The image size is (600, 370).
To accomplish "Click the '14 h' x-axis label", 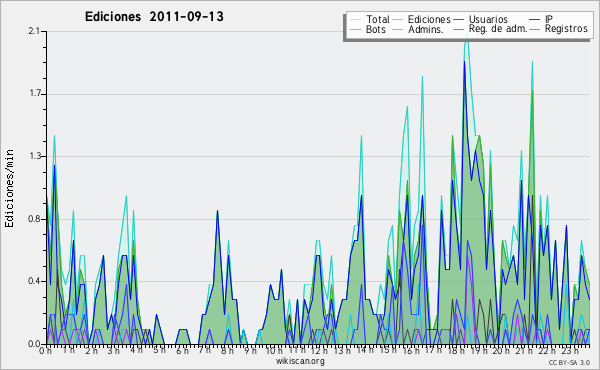I will [365, 350].
